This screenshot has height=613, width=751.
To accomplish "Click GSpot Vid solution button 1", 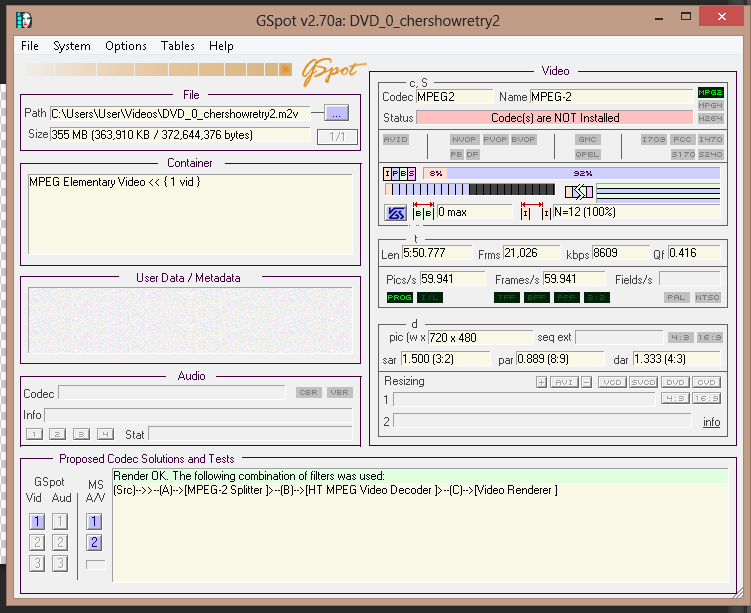I will click(x=36, y=521).
